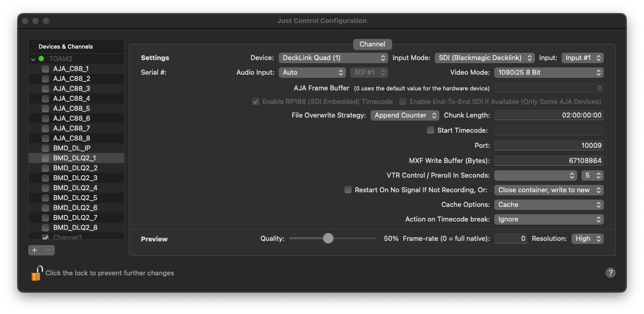The image size is (644, 314).
Task: Toggle the AJA_C88_3 checkbox
Action: point(45,89)
